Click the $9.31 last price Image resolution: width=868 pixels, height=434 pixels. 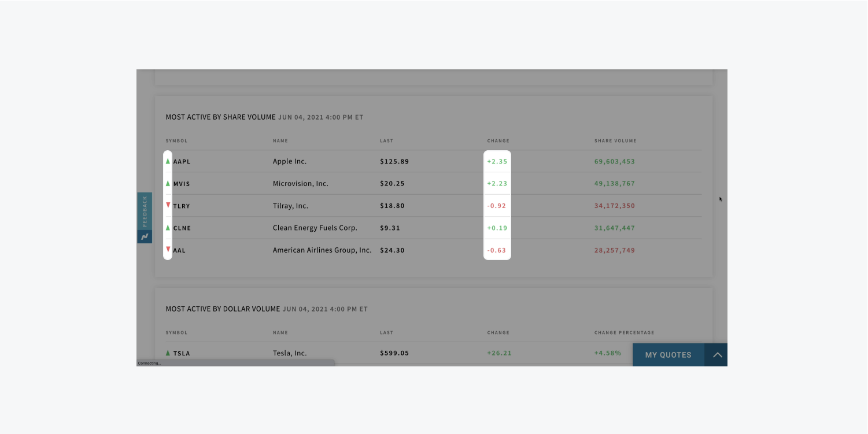[x=390, y=228]
